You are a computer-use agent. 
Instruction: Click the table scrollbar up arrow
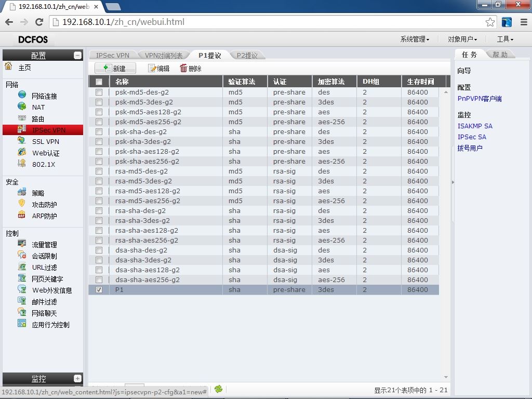pos(446,92)
